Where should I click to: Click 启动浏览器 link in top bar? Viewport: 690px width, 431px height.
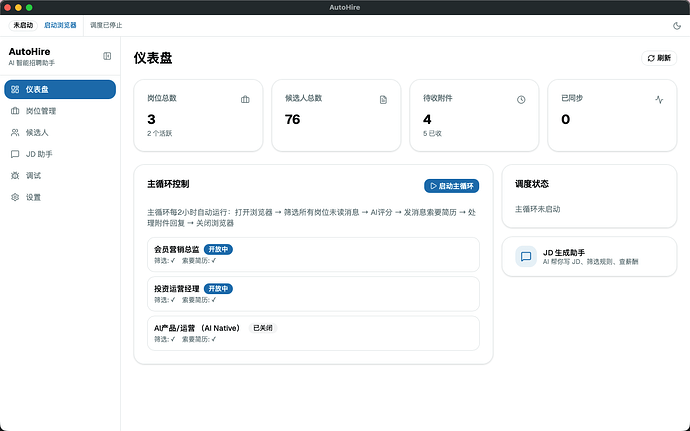60,26
